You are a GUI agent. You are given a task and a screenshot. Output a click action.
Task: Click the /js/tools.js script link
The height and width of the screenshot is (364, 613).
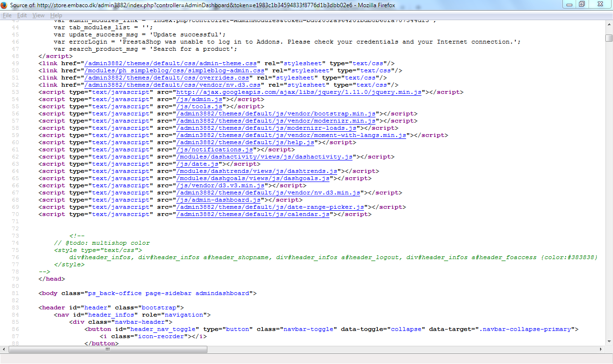(199, 106)
